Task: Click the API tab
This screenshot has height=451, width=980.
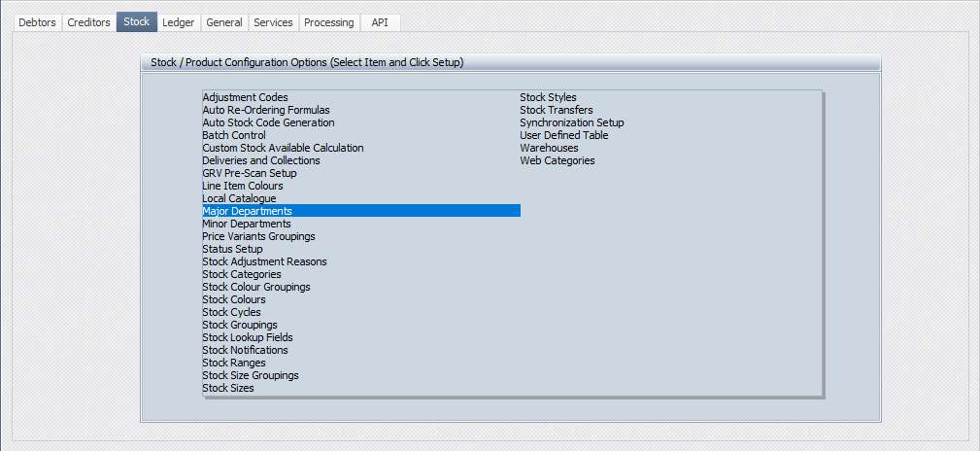Action: pos(380,22)
